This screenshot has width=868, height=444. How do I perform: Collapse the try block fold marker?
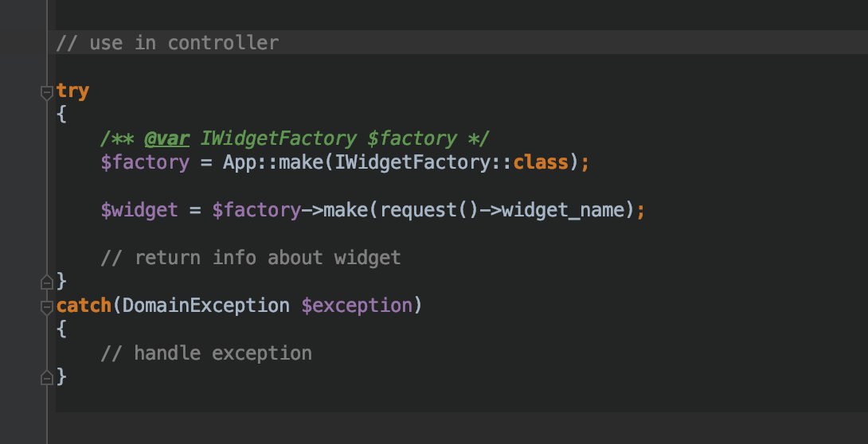[47, 93]
